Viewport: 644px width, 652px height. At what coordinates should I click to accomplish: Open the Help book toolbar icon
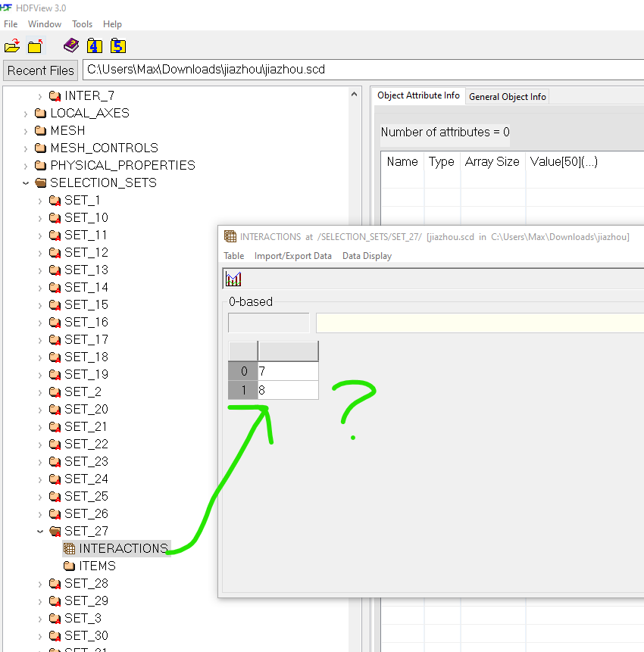(71, 45)
